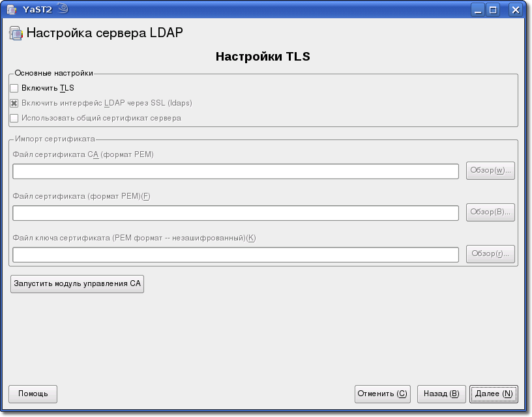Click the 'Настройки TLS' heading
This screenshot has width=532, height=417.
pyautogui.click(x=263, y=56)
